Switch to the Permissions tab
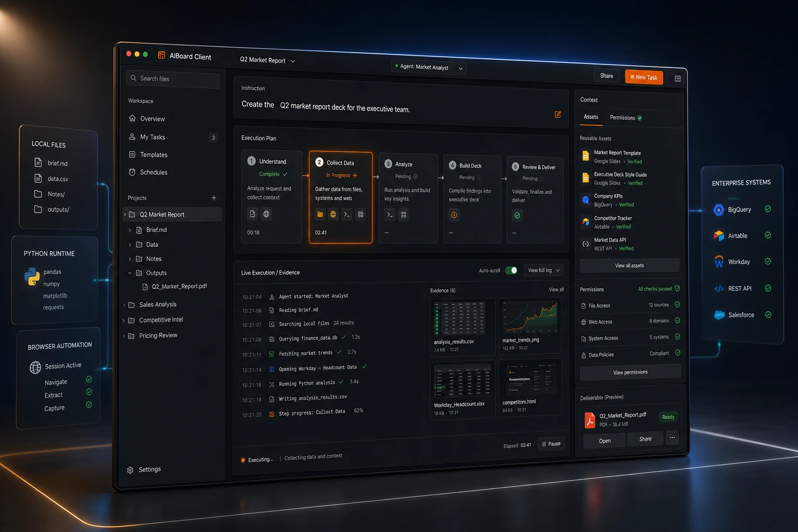 626,118
